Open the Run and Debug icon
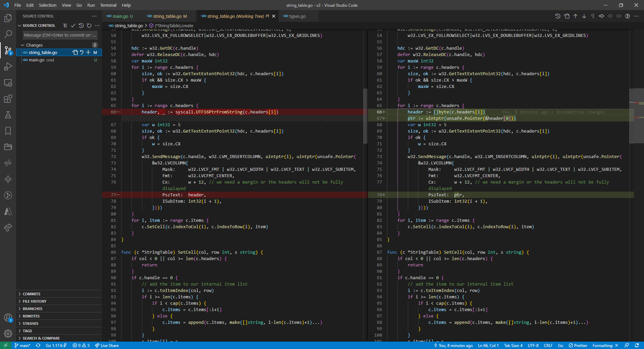The image size is (644, 349). (8, 67)
